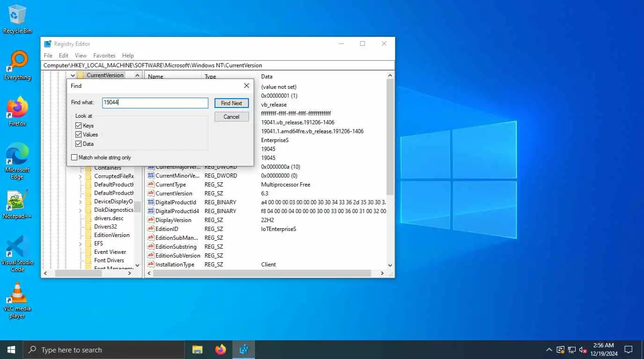
Task: Enable Match whole string only
Action: pos(74,158)
